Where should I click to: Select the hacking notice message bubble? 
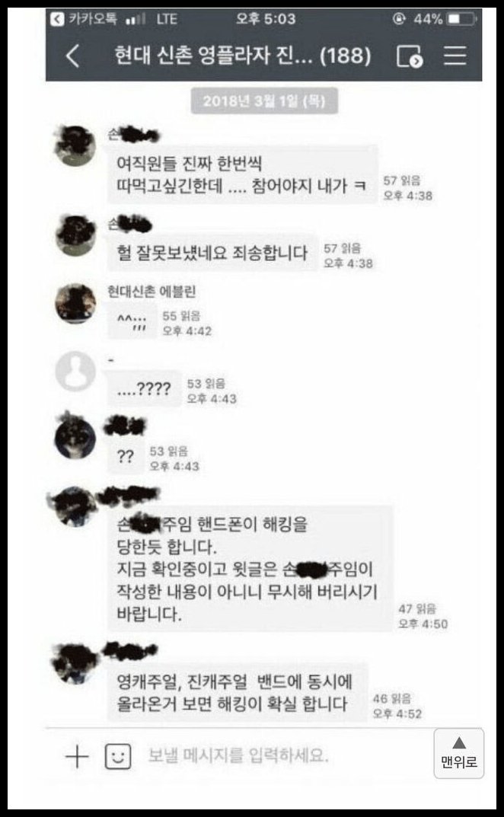click(x=250, y=569)
